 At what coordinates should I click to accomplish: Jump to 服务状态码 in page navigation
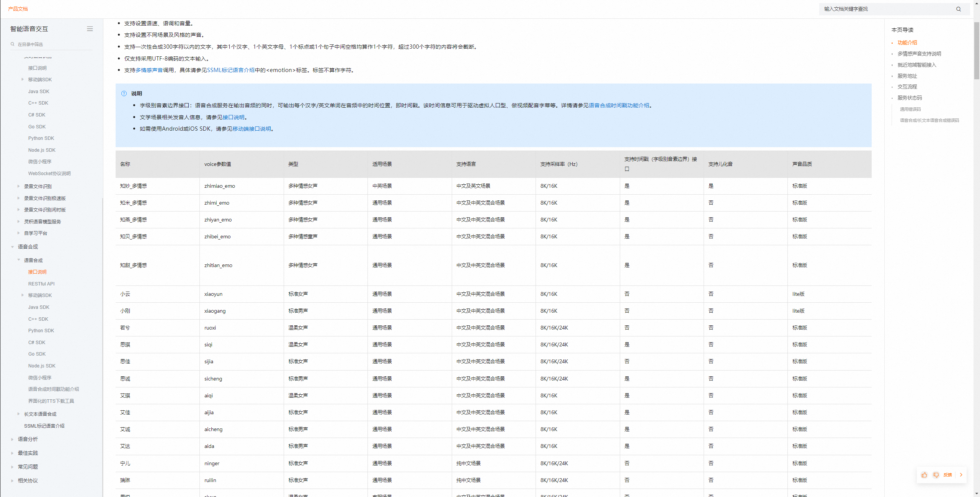(x=910, y=98)
